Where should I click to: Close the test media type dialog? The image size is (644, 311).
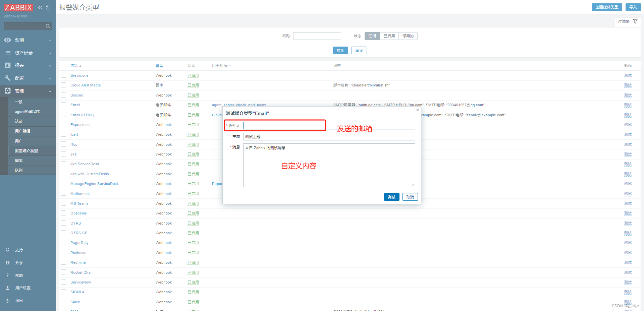click(418, 110)
